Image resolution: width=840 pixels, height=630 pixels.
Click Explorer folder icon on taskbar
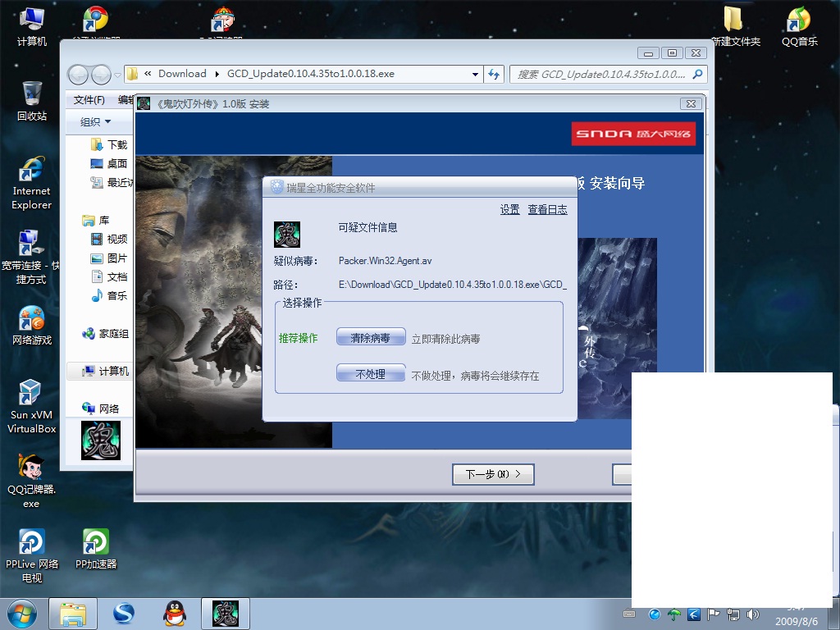click(73, 614)
